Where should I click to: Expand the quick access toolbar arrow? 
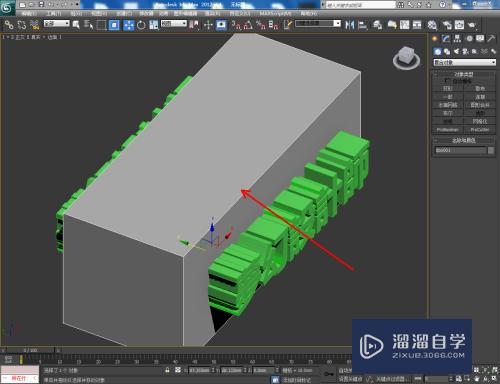[x=77, y=5]
